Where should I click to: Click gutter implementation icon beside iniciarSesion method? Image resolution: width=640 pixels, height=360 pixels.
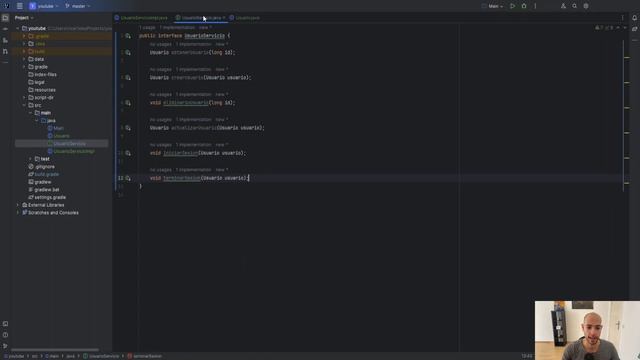point(128,153)
